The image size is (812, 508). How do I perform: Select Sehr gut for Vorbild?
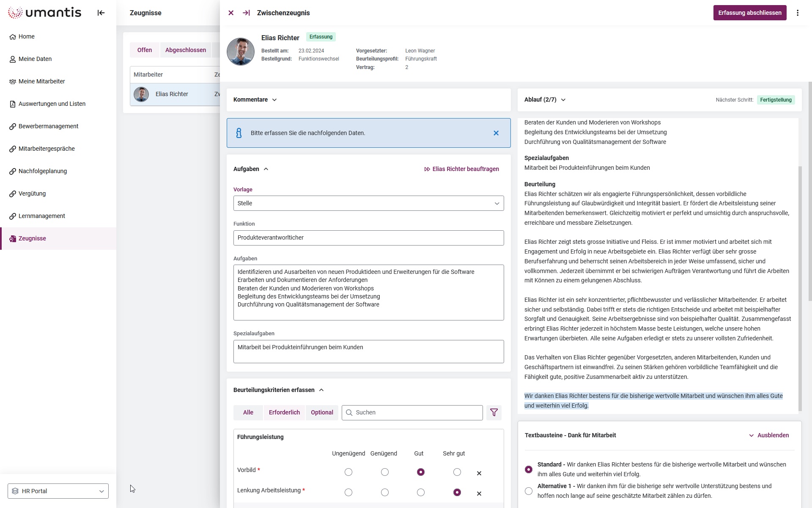[x=457, y=472]
